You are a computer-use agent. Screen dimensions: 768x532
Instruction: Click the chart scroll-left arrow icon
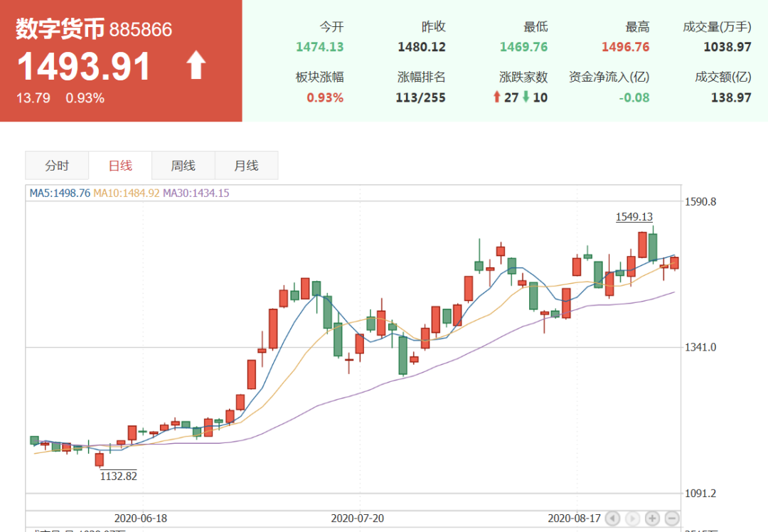612,518
